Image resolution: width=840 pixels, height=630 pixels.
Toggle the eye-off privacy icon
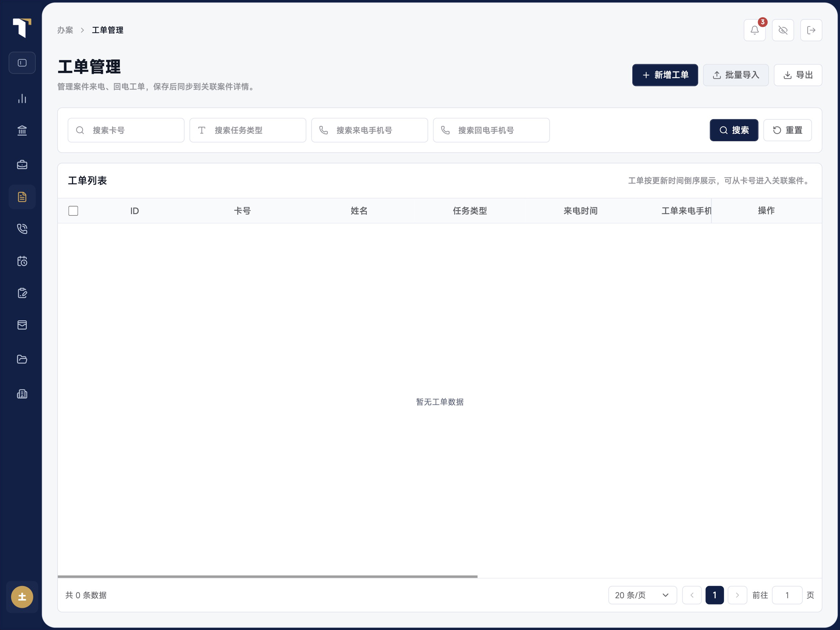pos(783,30)
